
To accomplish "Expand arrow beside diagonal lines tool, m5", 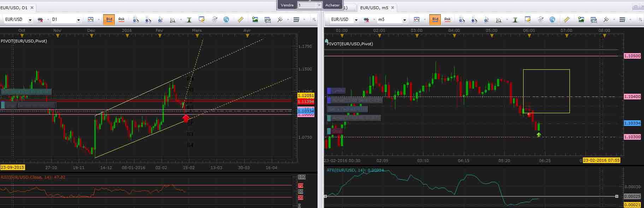I will (614, 20).
